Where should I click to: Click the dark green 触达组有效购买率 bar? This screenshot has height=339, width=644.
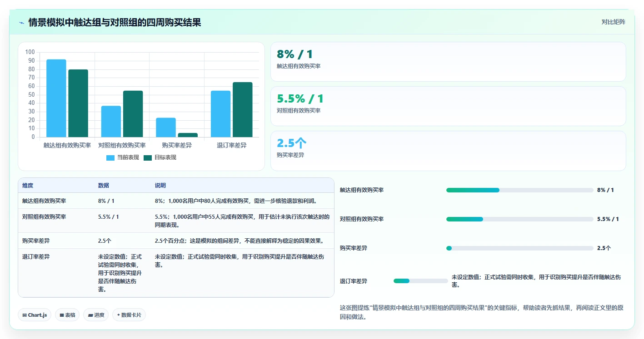(78, 103)
